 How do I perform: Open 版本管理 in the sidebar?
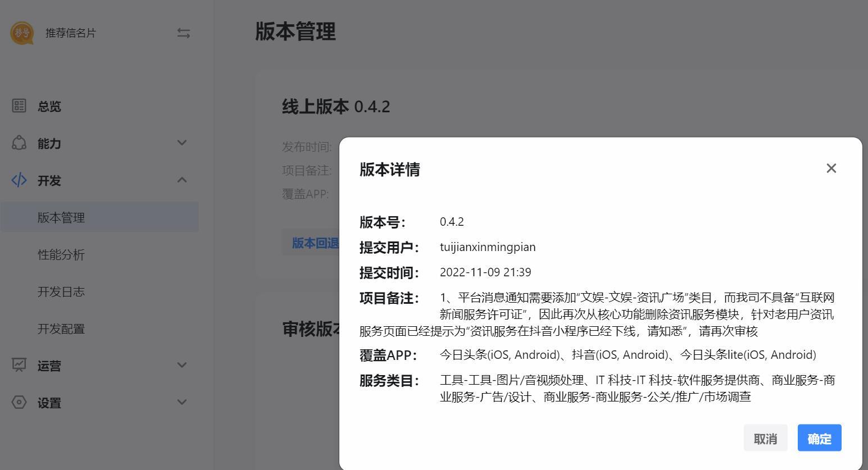61,217
